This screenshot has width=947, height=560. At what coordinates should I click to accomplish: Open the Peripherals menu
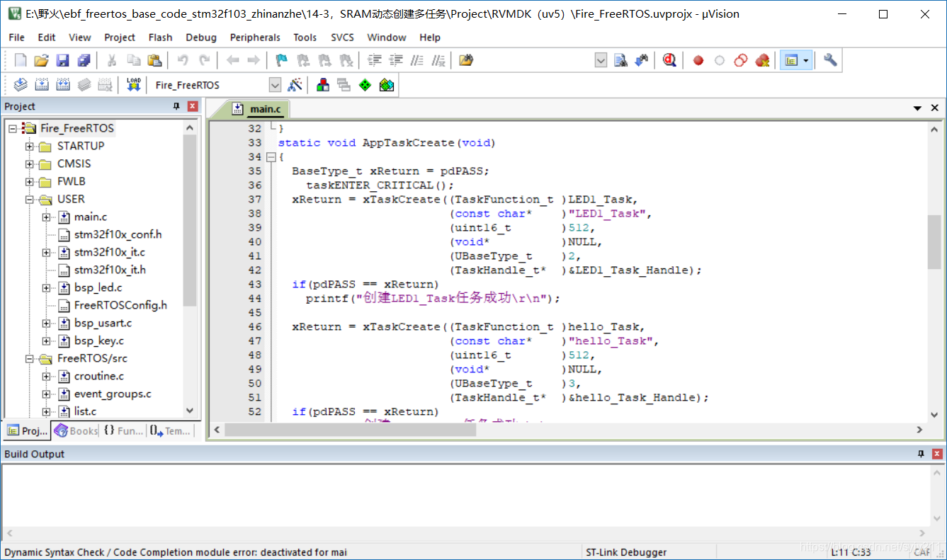[x=255, y=38]
